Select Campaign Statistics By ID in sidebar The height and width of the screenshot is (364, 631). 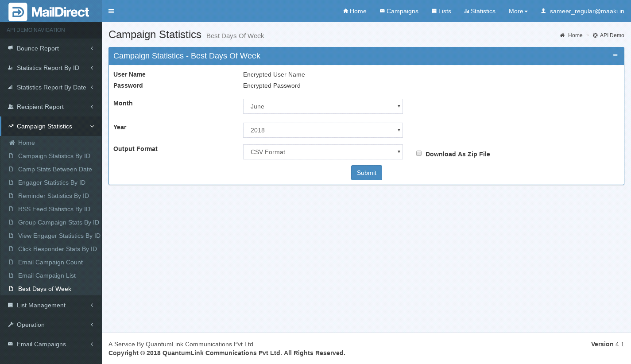tap(54, 156)
